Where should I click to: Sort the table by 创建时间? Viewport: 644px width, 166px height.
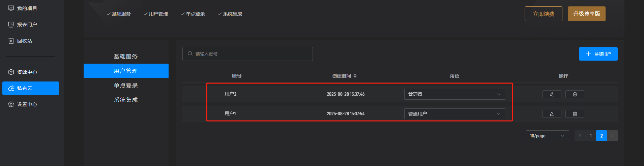(x=355, y=76)
